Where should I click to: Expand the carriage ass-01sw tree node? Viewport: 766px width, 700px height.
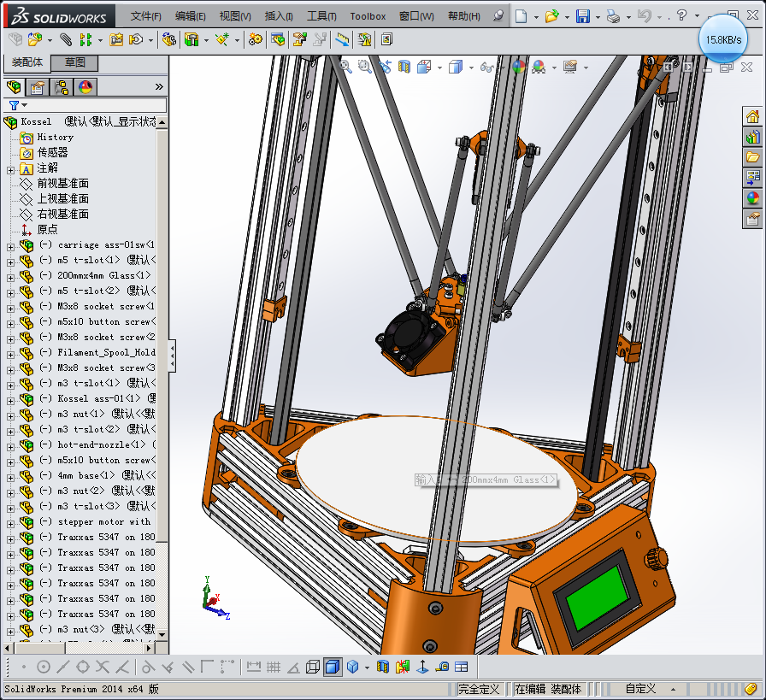(x=10, y=245)
